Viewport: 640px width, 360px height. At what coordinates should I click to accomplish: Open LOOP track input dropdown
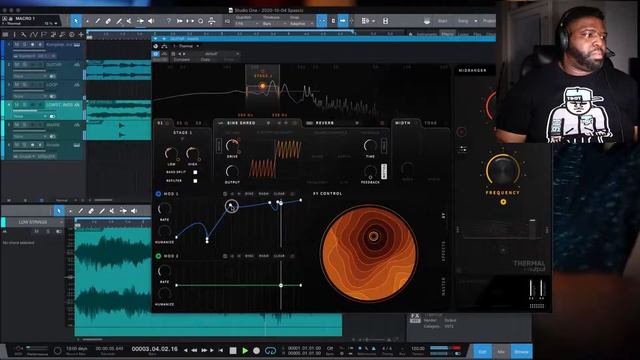(x=30, y=96)
